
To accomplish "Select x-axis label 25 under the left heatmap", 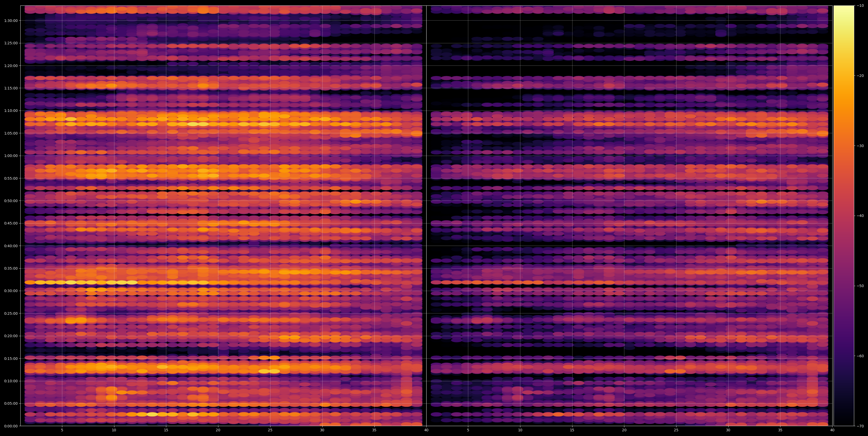I will click(x=270, y=430).
